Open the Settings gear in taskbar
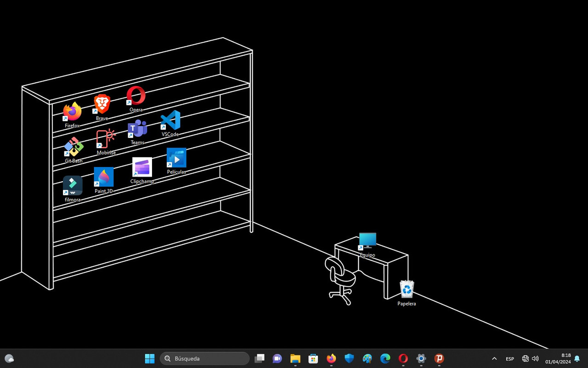The image size is (588, 368). tap(421, 358)
